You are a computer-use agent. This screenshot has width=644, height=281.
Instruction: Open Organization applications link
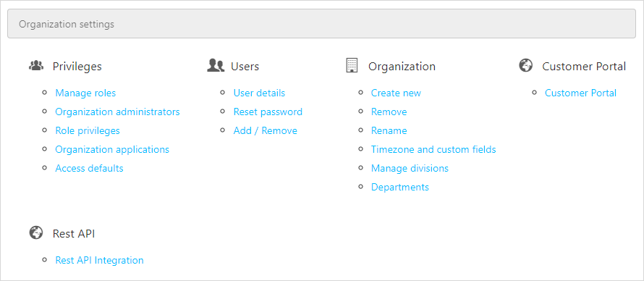[x=112, y=149]
